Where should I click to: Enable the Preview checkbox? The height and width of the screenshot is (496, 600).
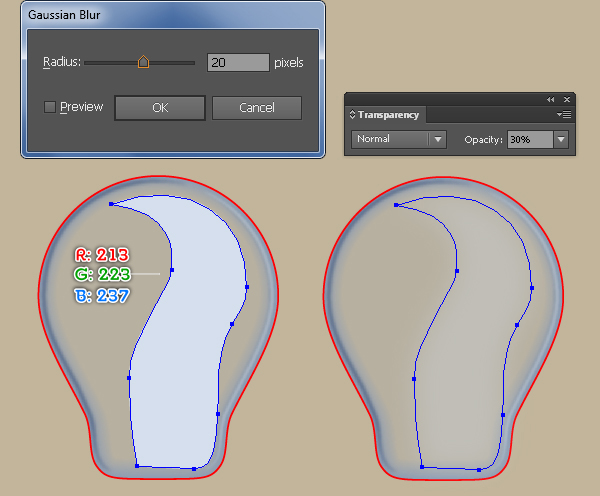pos(50,107)
